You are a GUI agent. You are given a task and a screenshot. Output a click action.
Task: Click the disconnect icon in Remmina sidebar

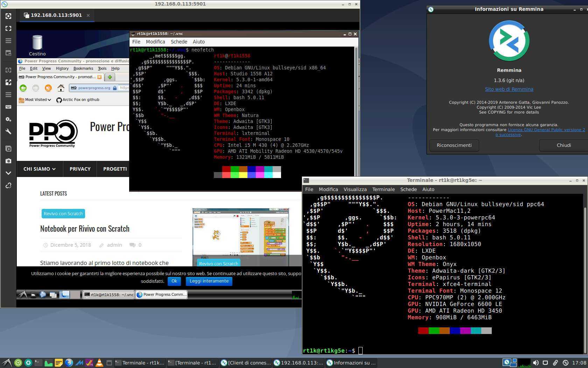click(8, 185)
